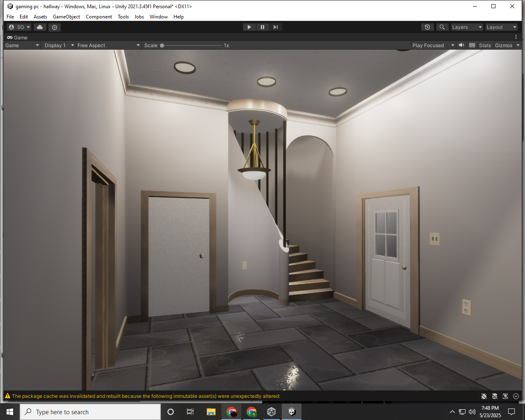
Task: Open the Assets menu
Action: point(40,17)
